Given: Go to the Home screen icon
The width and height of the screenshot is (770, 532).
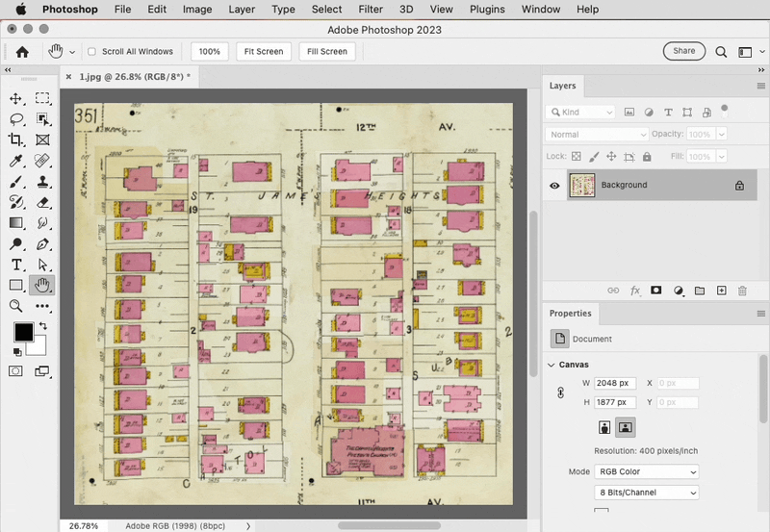Looking at the screenshot, I should pos(22,52).
